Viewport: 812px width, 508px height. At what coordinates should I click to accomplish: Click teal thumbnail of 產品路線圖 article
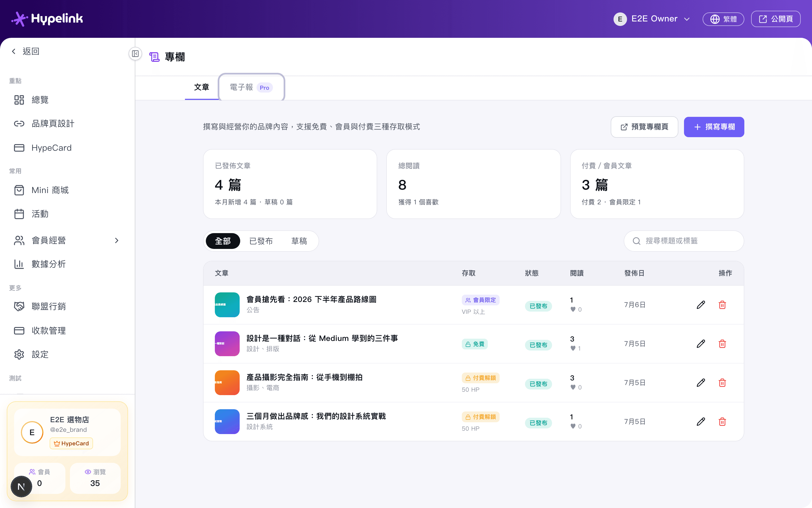[x=227, y=305]
